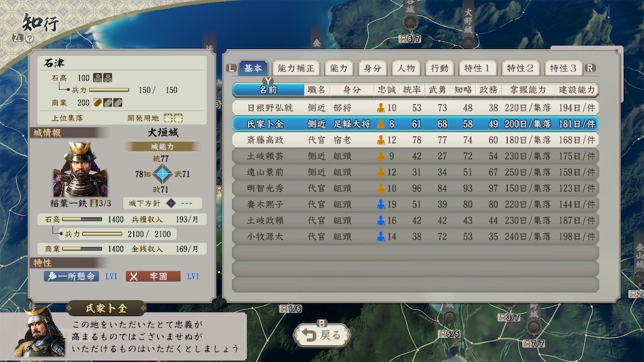Sort by 統率 column header
Image resolution: width=644 pixels, height=362 pixels.
pyautogui.click(x=412, y=90)
